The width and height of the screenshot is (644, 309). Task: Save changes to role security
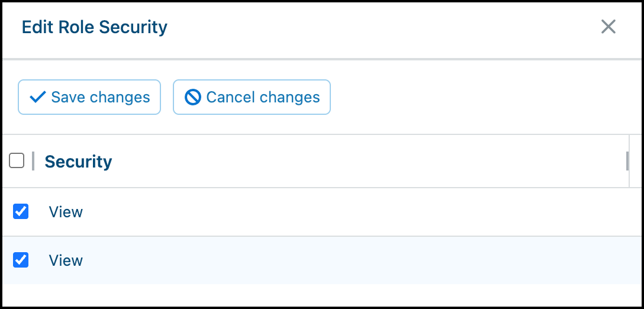(89, 97)
